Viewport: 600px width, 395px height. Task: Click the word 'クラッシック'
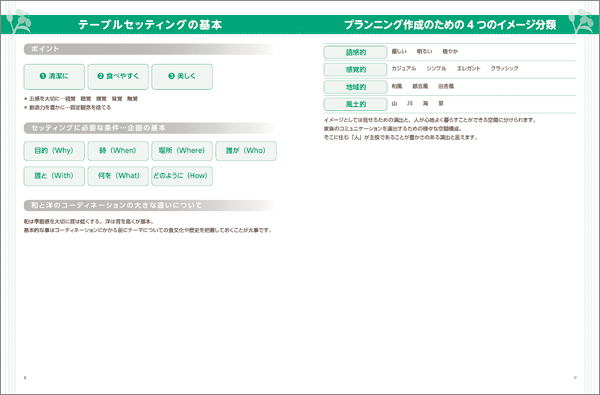[x=505, y=69]
